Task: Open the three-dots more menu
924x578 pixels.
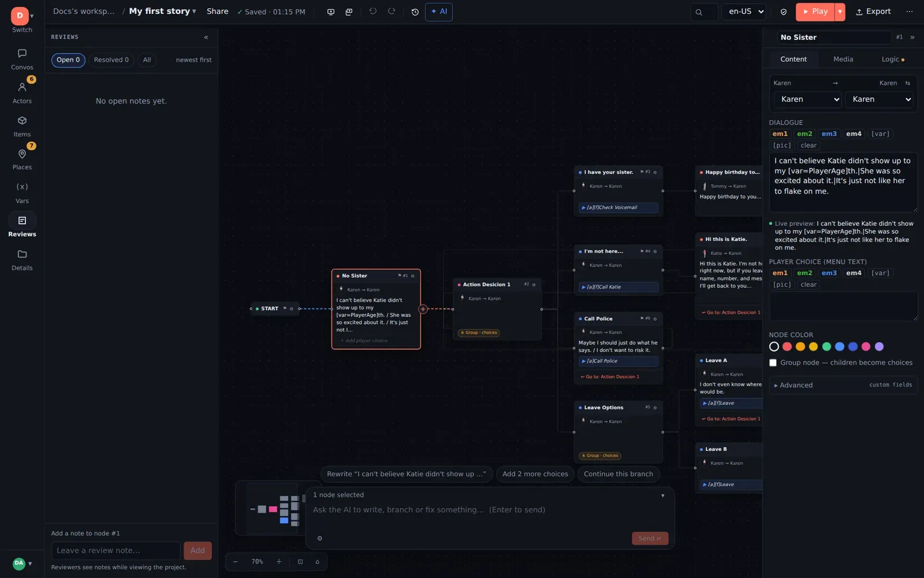Action: coord(910,12)
